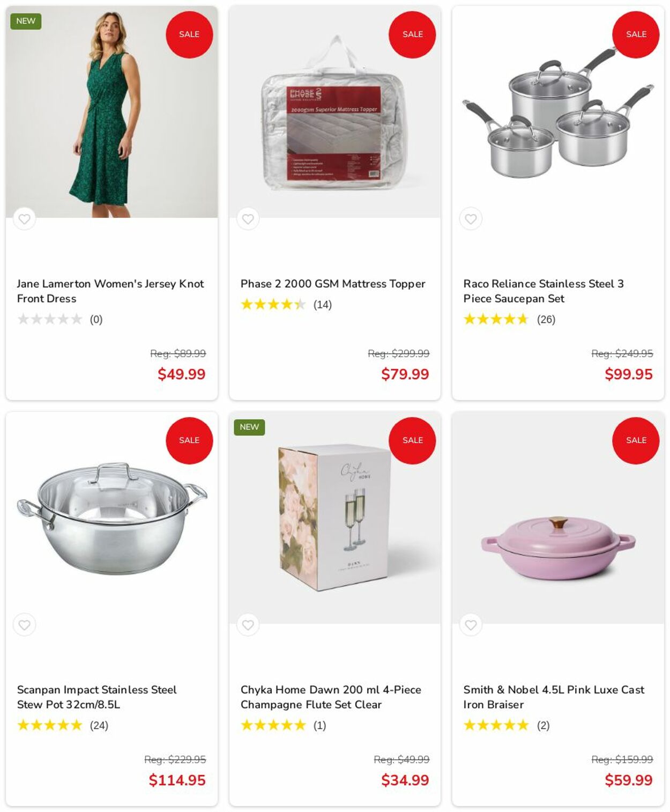Open Jane Lamerton Women's Jersey Knot Front Dress
This screenshot has height=812, width=670.
click(x=110, y=291)
